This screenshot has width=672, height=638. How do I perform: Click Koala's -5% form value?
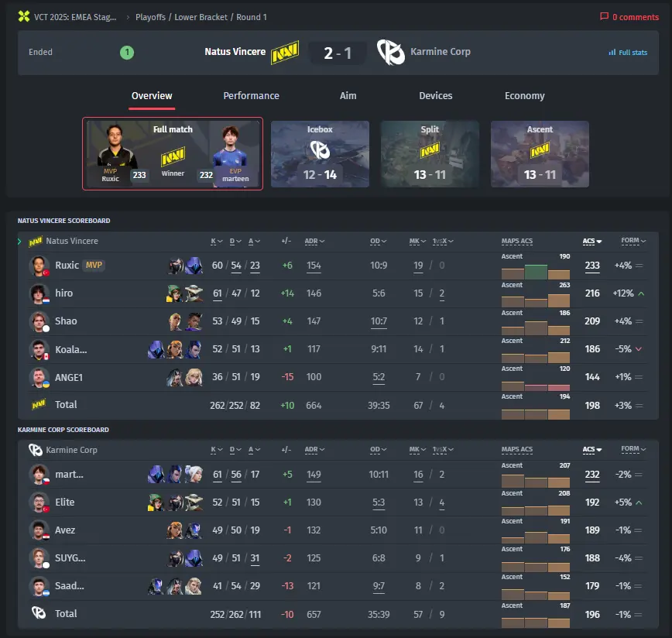point(623,349)
